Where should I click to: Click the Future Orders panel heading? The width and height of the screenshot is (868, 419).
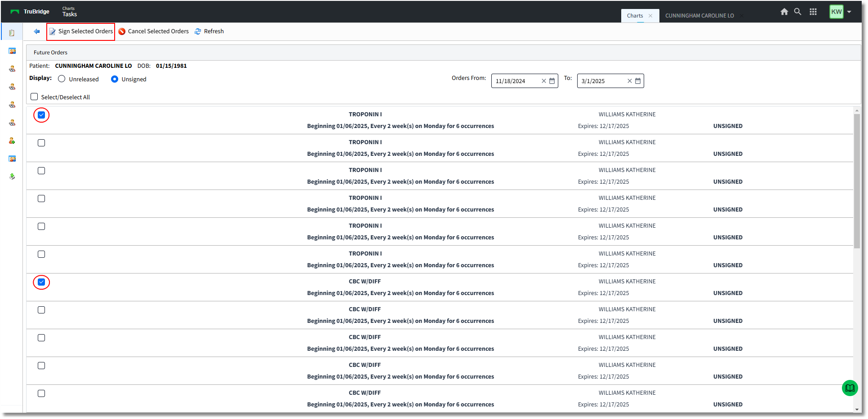[50, 53]
